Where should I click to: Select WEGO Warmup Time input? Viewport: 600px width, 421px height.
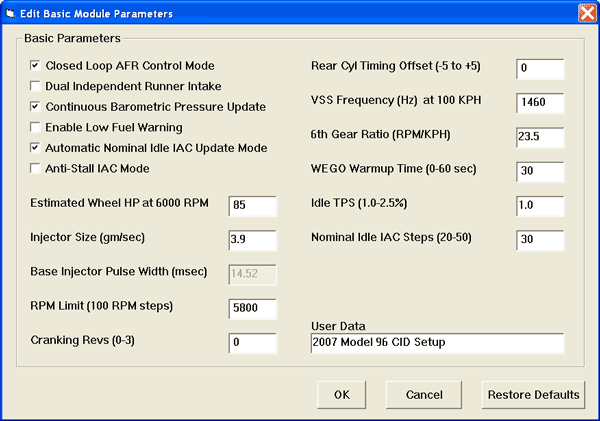tap(540, 172)
